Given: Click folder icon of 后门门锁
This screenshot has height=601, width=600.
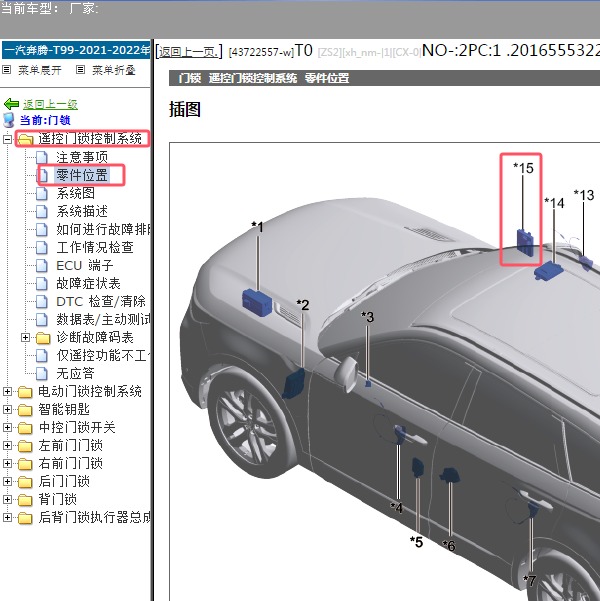Looking at the screenshot, I should click(x=25, y=482).
